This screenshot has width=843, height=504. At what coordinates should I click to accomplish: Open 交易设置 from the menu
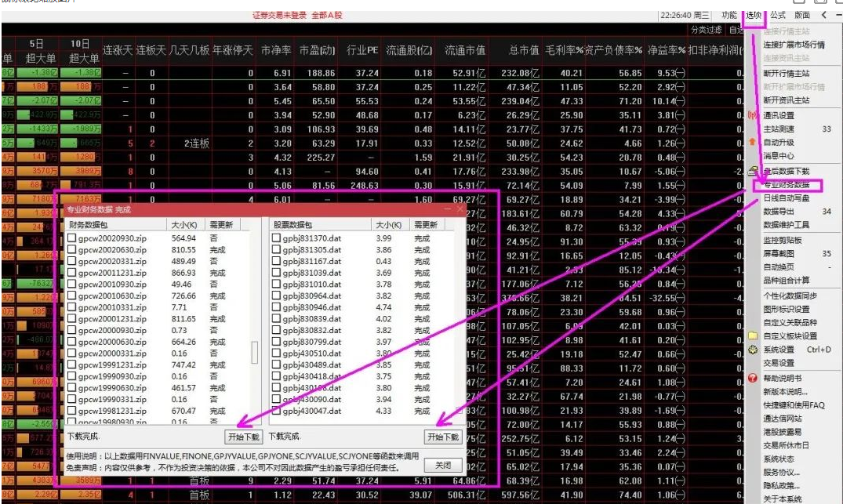(x=779, y=363)
